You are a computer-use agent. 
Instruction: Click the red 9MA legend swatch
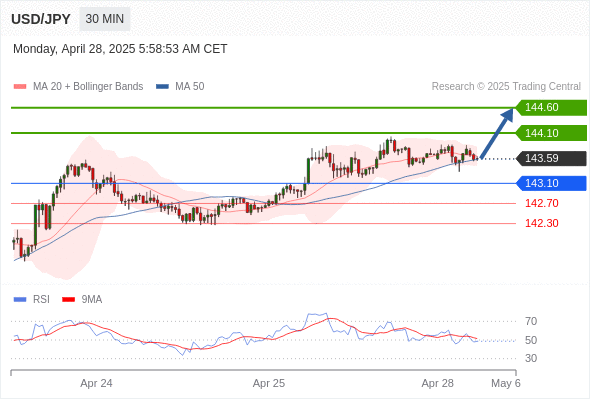coord(68,300)
